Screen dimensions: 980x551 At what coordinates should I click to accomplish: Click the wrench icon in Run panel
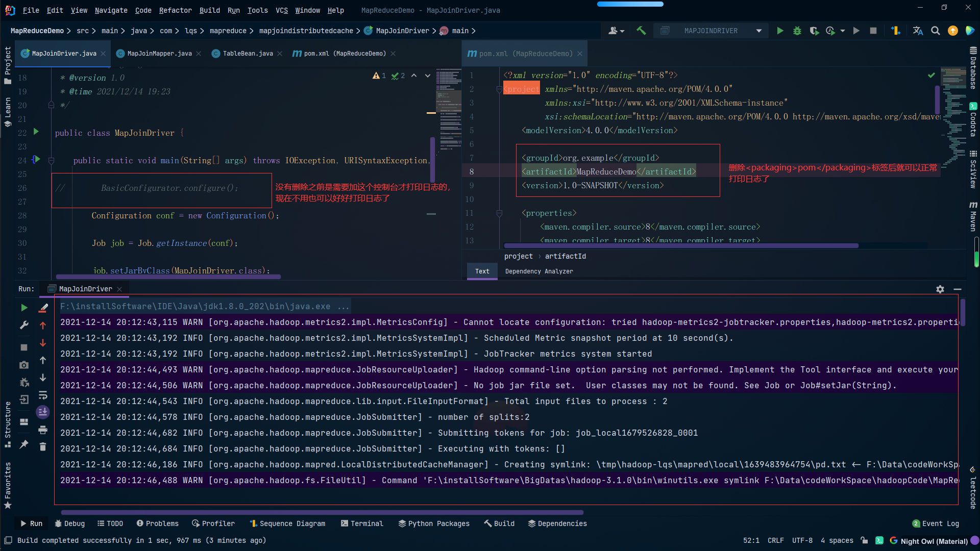point(24,325)
